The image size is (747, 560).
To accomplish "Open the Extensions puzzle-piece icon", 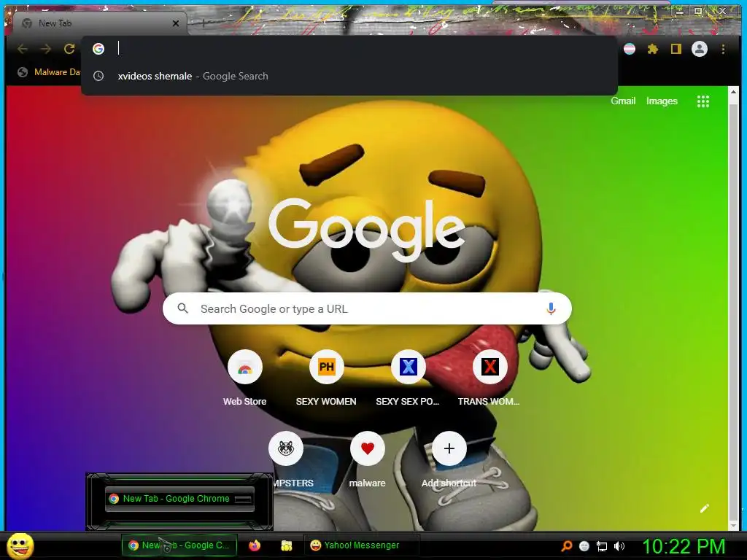I will click(653, 49).
